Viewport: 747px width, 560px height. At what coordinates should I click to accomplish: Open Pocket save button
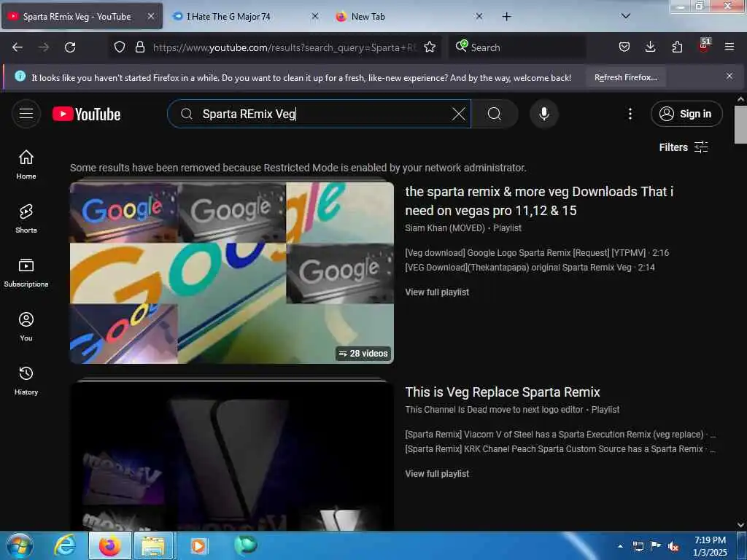coord(624,47)
